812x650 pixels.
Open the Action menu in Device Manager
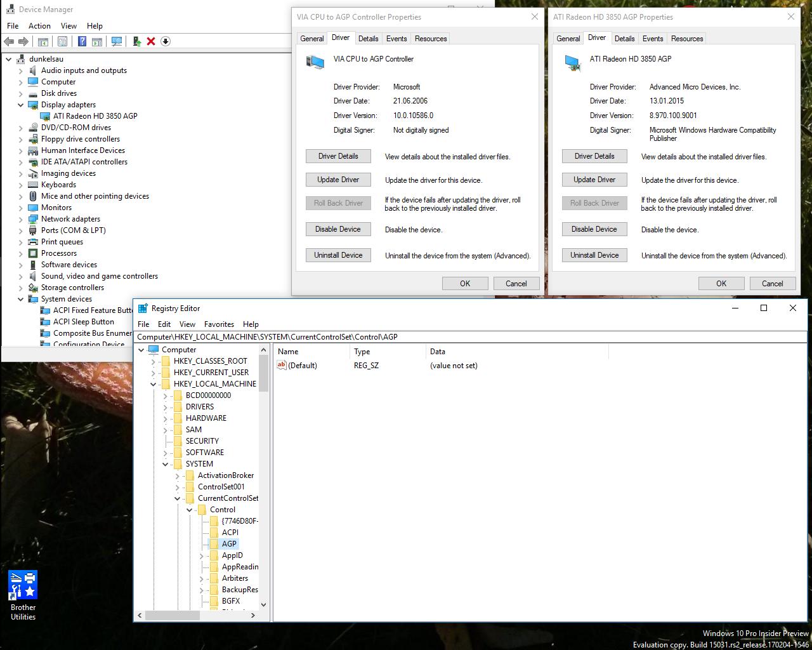click(39, 26)
